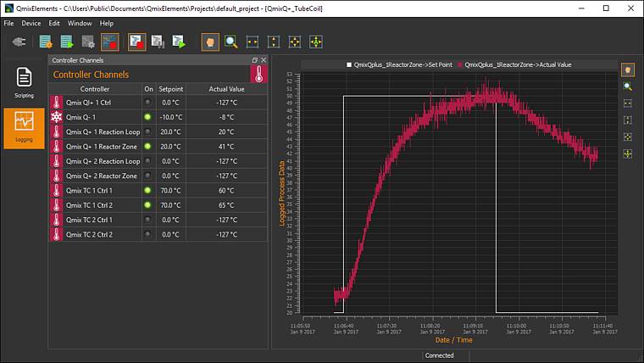
Task: Open the Window menu
Action: [x=80, y=24]
